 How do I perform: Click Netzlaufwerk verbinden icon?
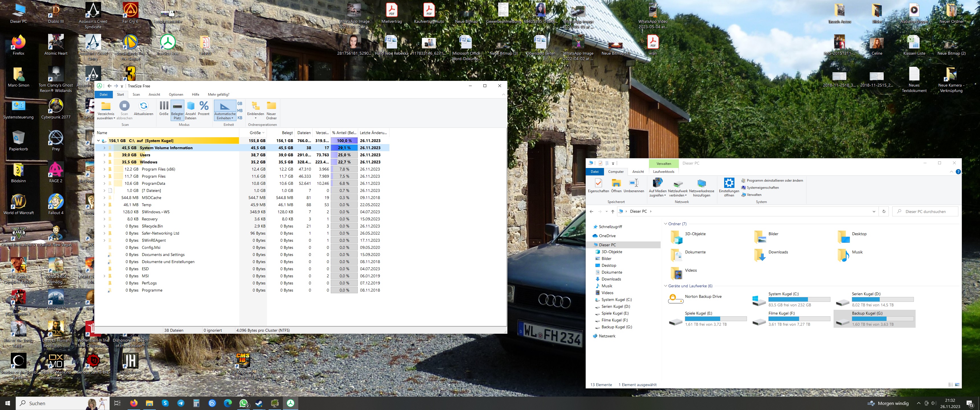click(677, 184)
